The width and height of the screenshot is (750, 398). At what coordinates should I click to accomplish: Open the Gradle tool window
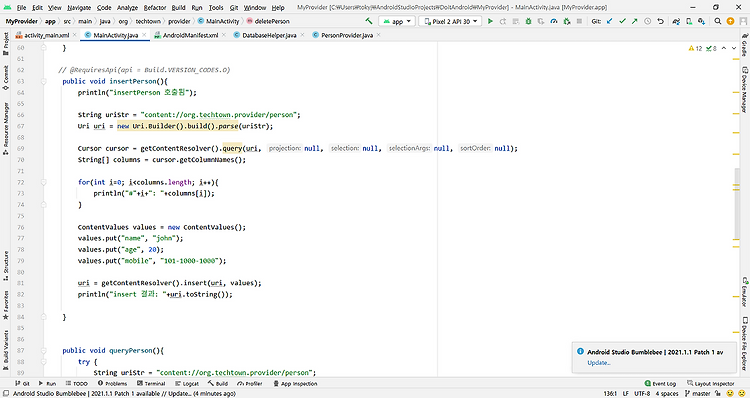click(x=745, y=45)
